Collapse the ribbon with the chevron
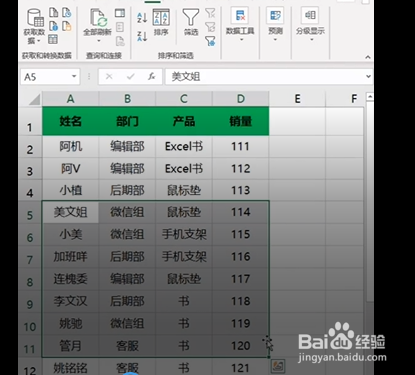Image resolution: width=415 pixels, height=375 pixels. (368, 57)
